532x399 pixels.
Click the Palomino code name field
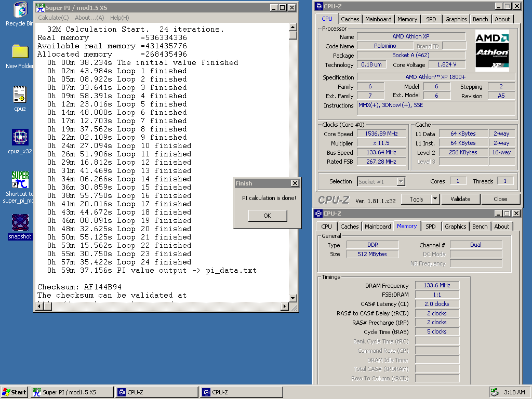tap(385, 46)
